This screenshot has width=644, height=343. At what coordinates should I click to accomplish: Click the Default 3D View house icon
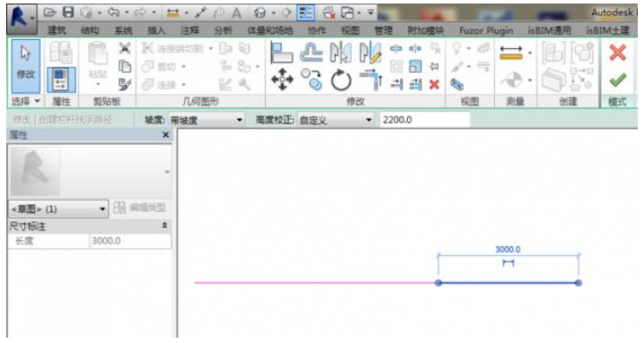click(259, 13)
